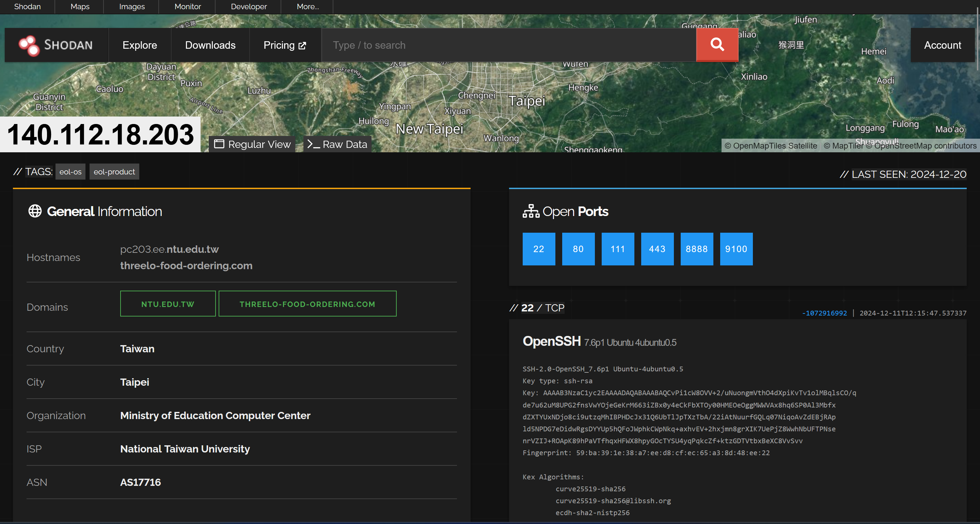
Task: Open Developer in the top bar
Action: (x=249, y=6)
